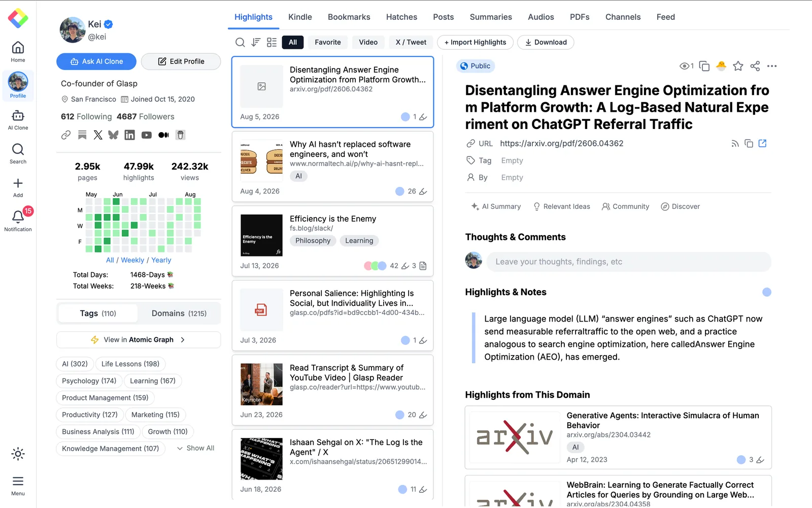812x508 pixels.
Task: Open the Bookmarks tab
Action: pyautogui.click(x=349, y=17)
